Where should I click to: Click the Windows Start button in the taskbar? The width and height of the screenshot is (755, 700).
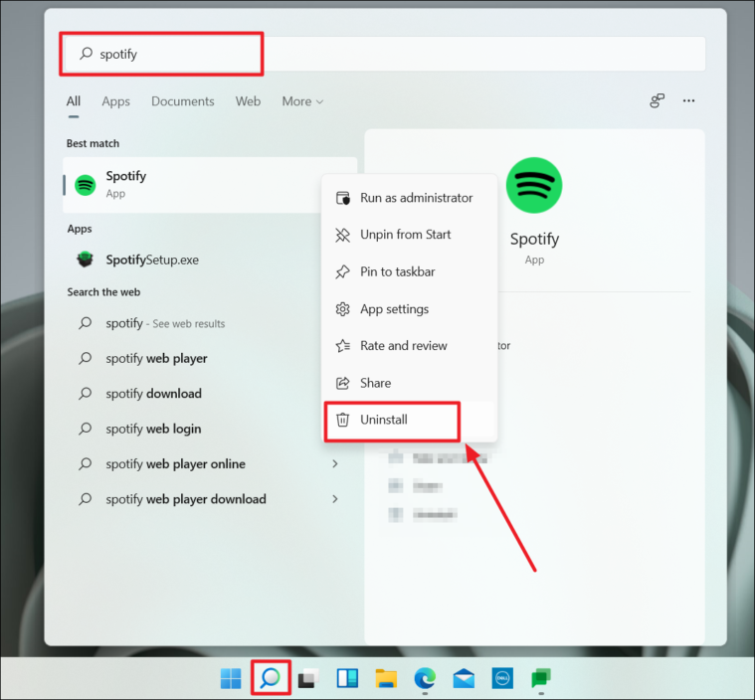(231, 678)
